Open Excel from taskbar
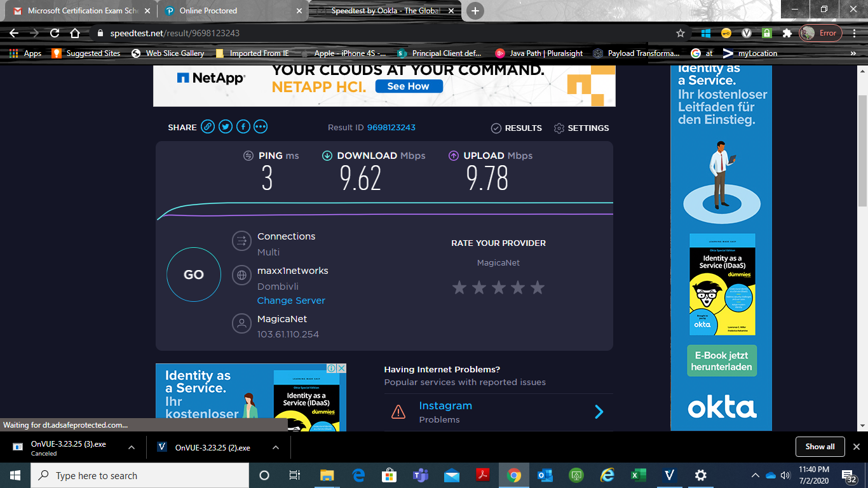Image resolution: width=868 pixels, height=488 pixels. pos(639,475)
